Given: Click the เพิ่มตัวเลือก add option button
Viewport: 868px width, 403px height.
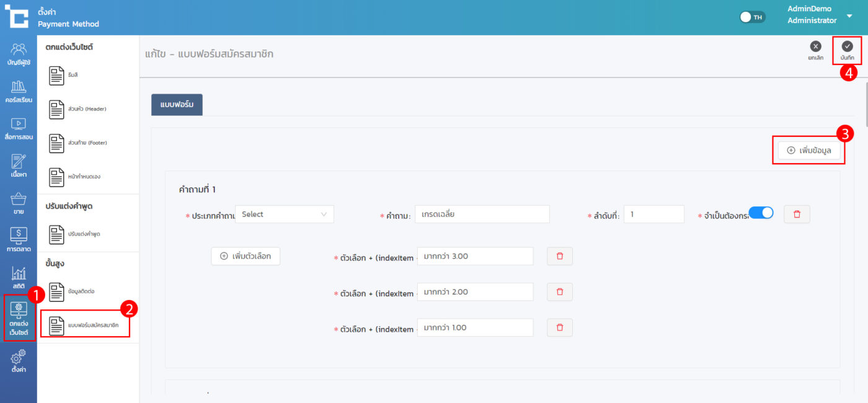Looking at the screenshot, I should point(246,256).
